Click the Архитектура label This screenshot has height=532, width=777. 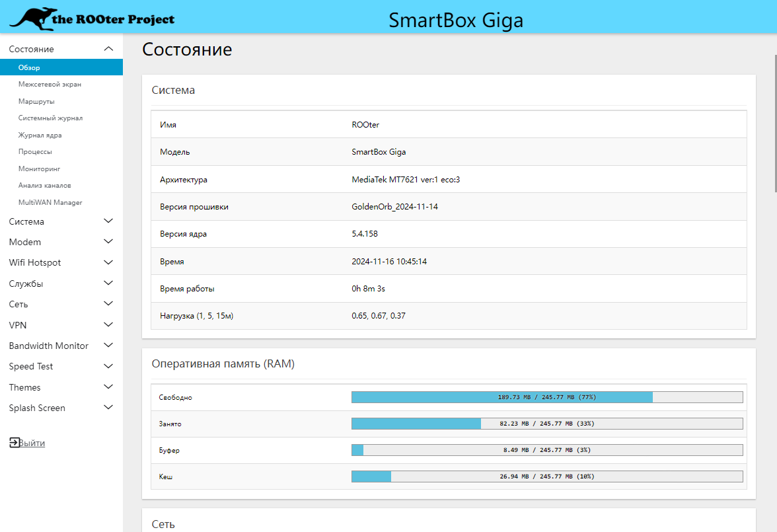(x=184, y=180)
